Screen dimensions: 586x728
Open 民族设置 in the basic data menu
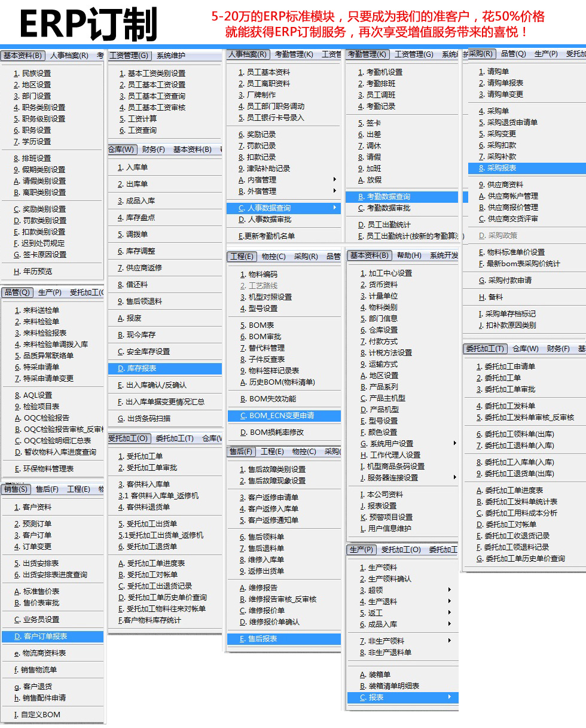[x=36, y=74]
